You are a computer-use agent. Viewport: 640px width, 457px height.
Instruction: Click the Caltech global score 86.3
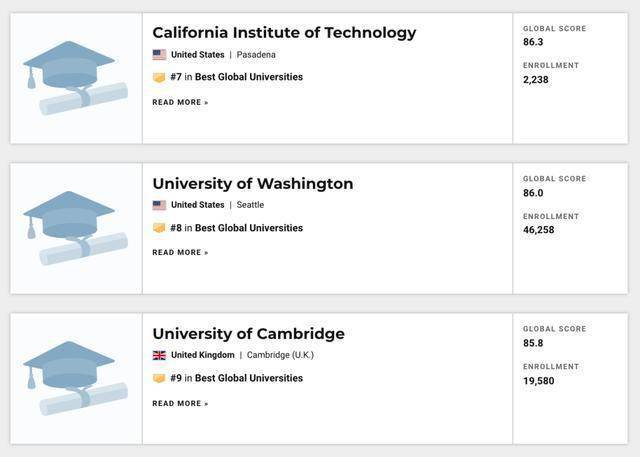tap(534, 43)
